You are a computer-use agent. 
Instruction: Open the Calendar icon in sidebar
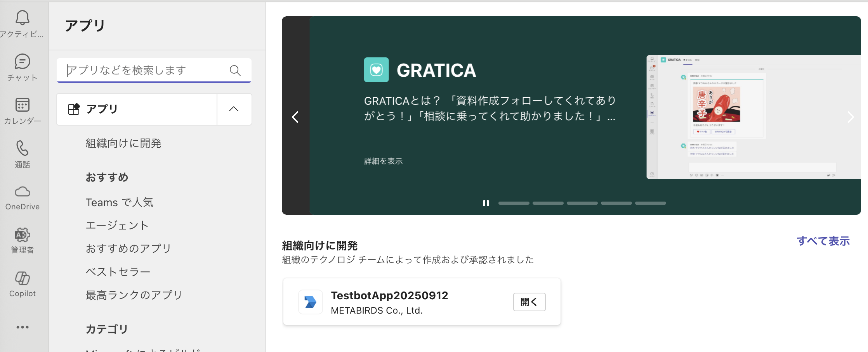pyautogui.click(x=22, y=105)
